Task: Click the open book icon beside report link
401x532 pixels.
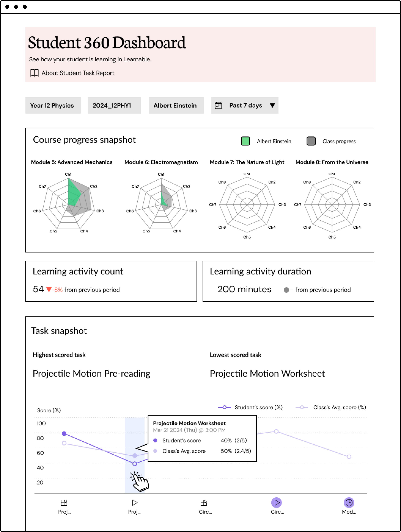Action: tap(34, 73)
